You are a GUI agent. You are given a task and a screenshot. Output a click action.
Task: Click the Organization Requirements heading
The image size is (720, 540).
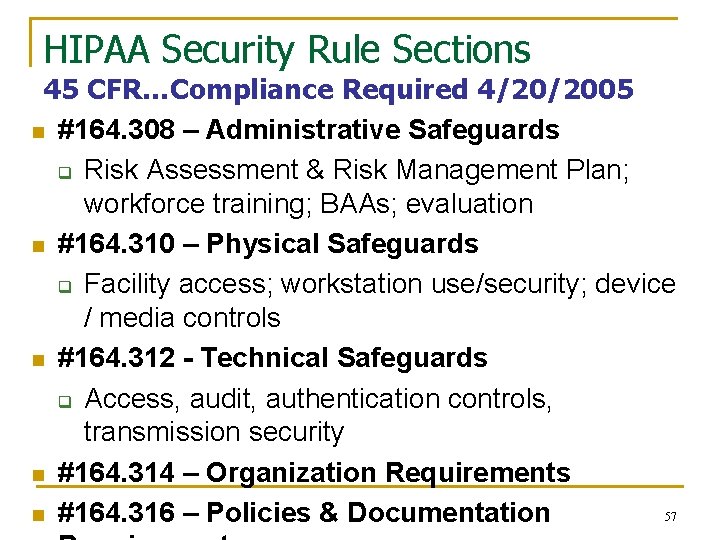tap(314, 473)
